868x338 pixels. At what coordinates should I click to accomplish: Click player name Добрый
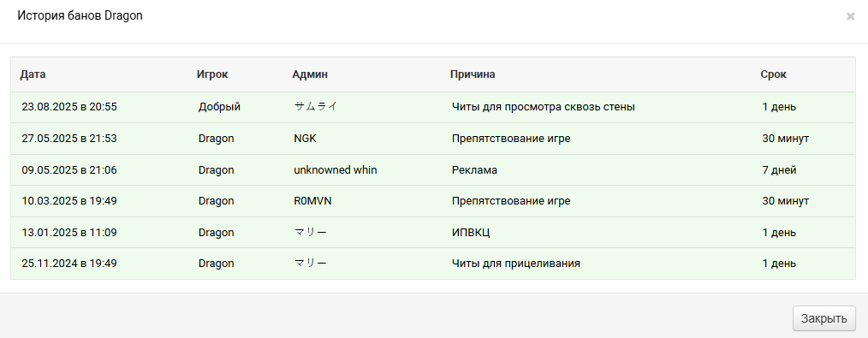click(x=219, y=107)
